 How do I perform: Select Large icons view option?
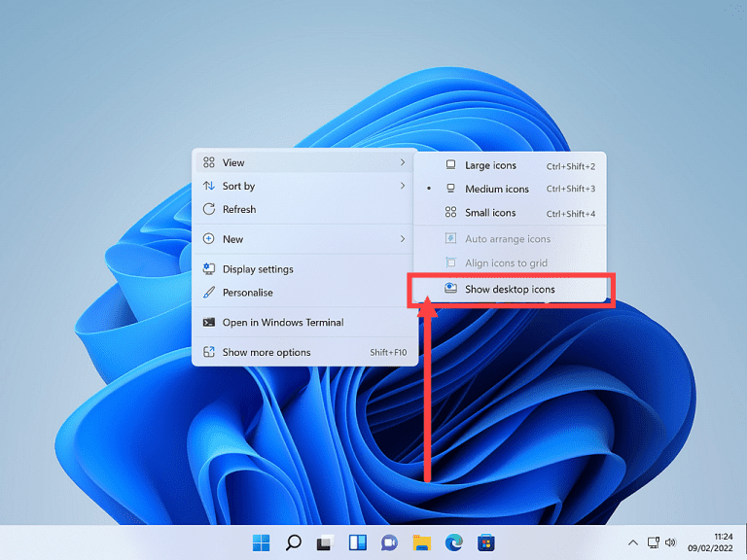pos(510,165)
